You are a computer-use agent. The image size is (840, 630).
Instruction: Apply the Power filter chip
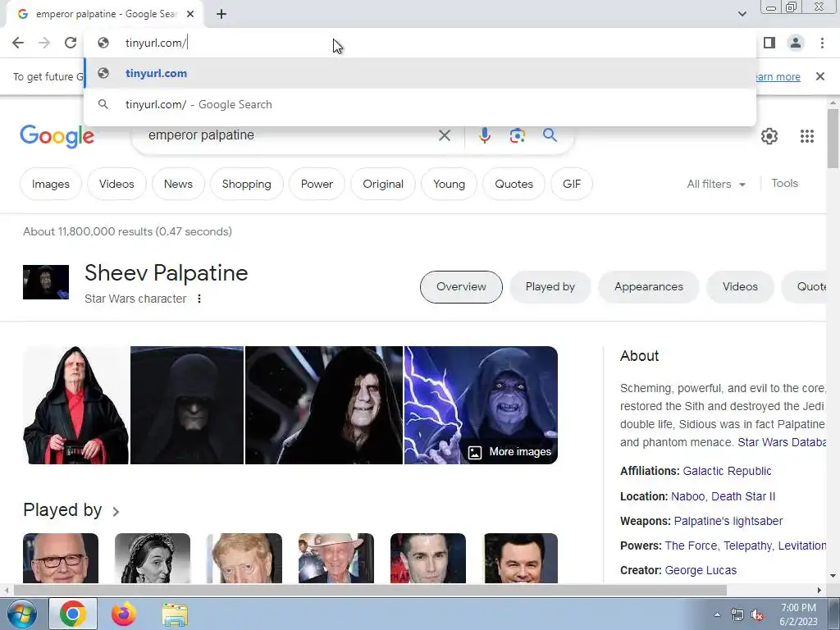317,184
